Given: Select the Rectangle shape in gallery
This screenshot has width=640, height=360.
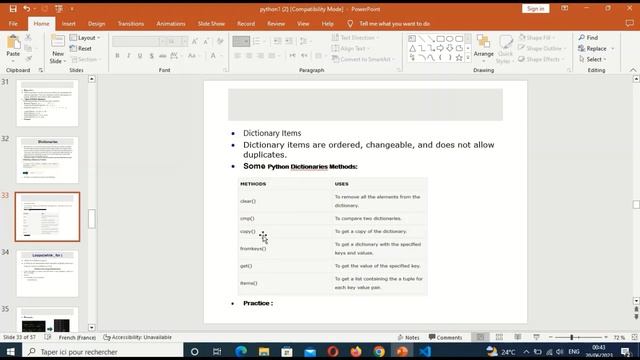Looking at the screenshot, I should (440, 39).
